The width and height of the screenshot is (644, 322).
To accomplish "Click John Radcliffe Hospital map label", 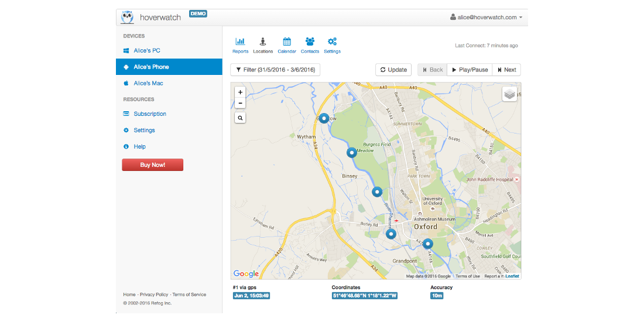I will (x=489, y=180).
